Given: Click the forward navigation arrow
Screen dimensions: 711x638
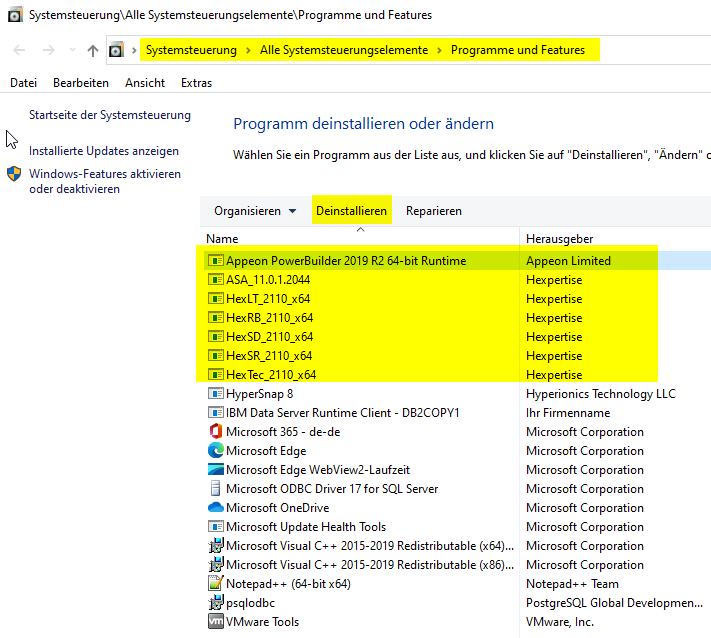Looking at the screenshot, I should pos(49,50).
